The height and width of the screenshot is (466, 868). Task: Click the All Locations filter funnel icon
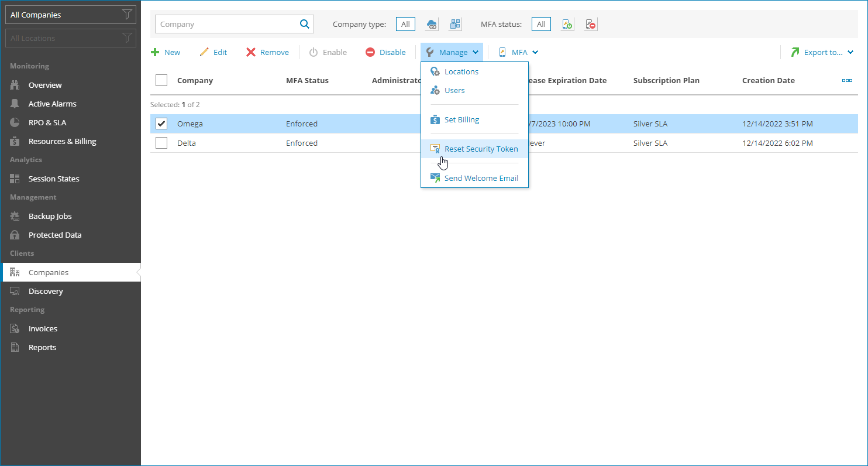click(127, 38)
